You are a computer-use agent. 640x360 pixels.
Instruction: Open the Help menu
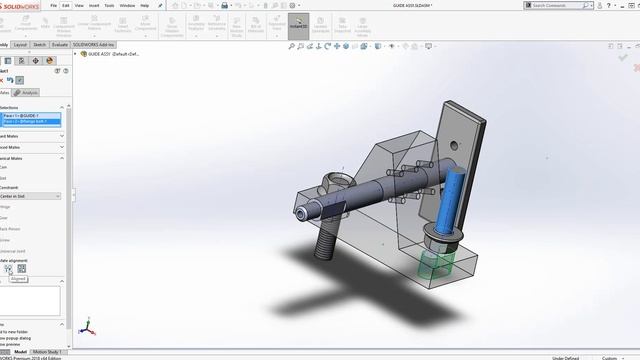point(144,6)
